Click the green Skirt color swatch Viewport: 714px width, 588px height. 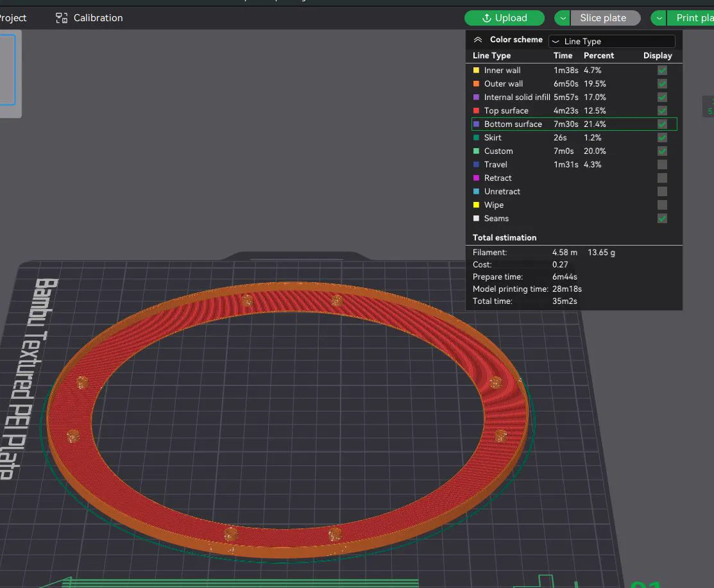click(476, 137)
